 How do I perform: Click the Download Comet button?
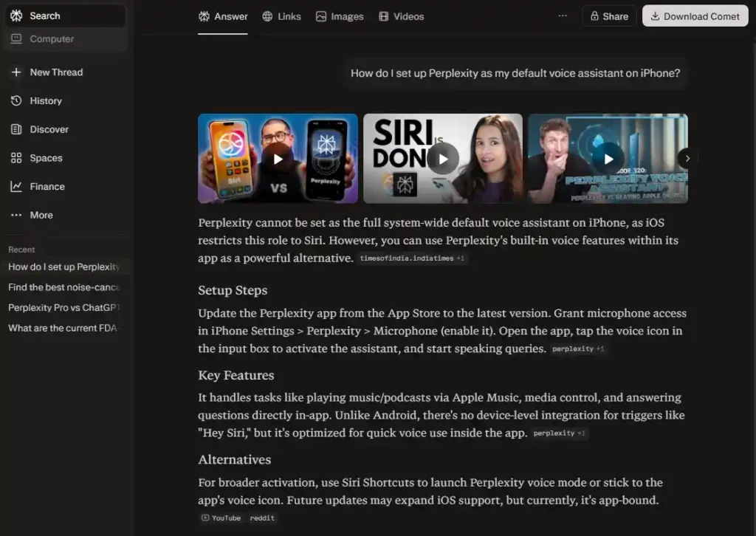[x=694, y=16]
